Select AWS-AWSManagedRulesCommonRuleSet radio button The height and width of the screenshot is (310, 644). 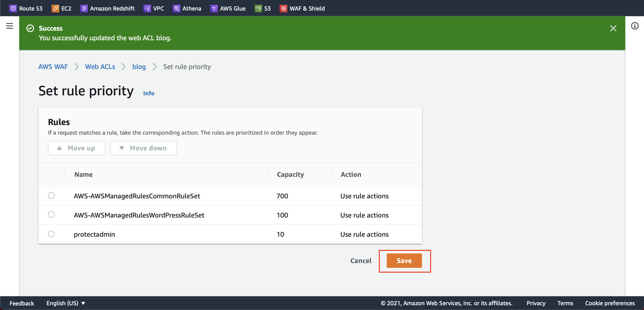point(51,195)
